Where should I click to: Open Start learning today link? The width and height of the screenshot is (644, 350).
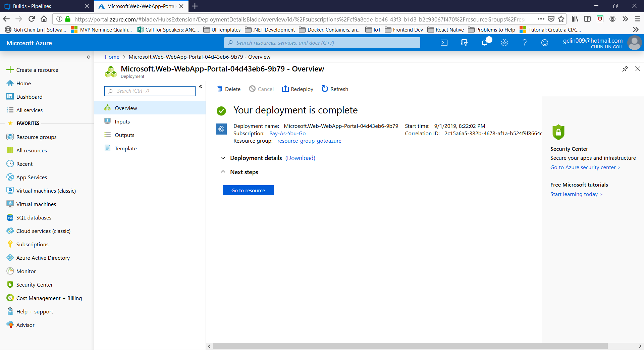click(576, 194)
